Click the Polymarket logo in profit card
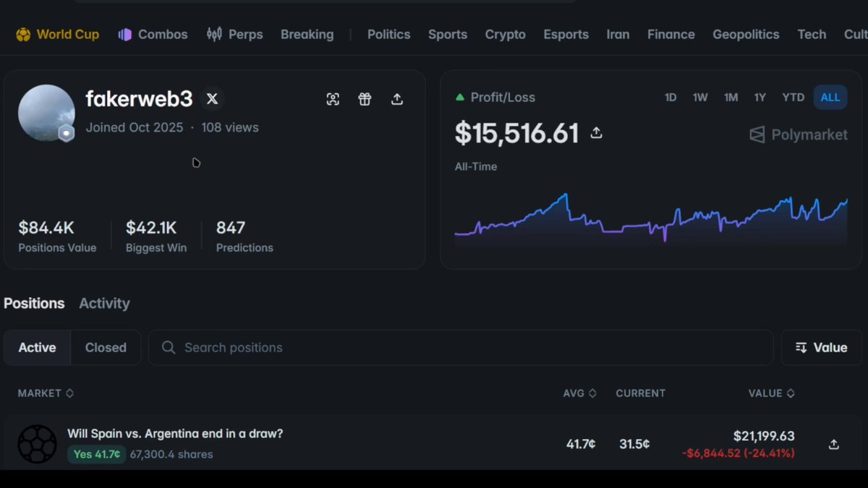The image size is (868, 488). point(799,134)
